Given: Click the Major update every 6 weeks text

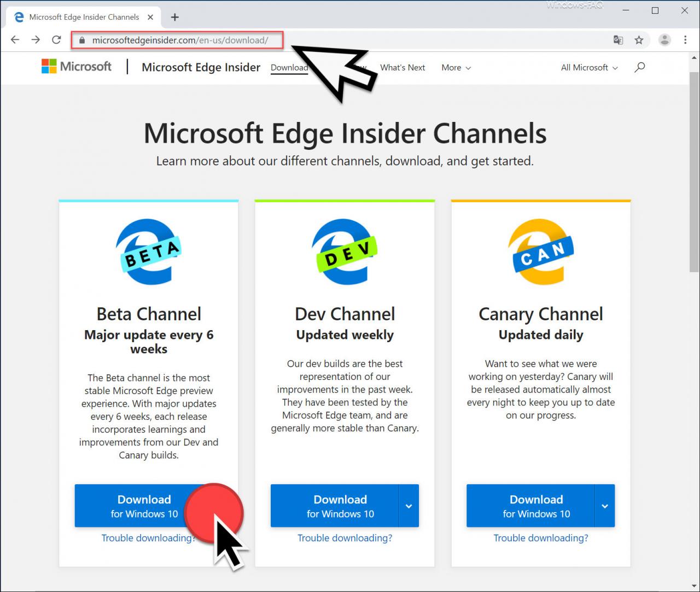Looking at the screenshot, I should 149,342.
